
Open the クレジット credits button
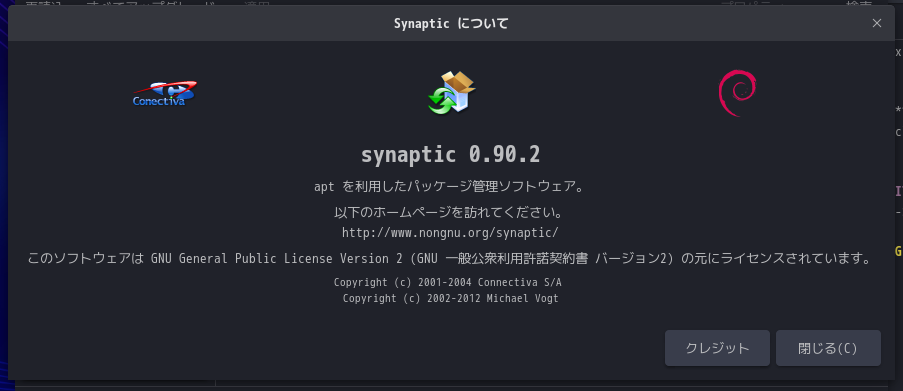pos(717,348)
